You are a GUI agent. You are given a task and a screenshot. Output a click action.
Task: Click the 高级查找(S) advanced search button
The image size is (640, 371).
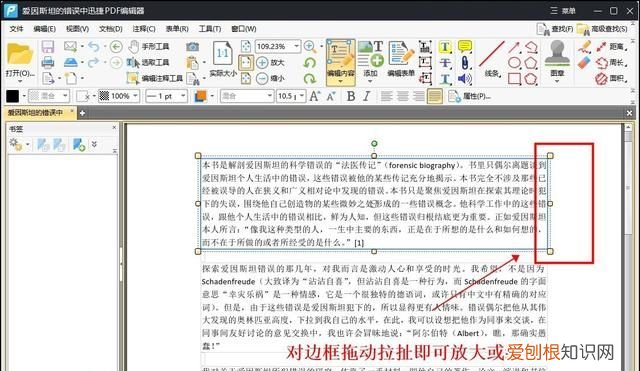coord(602,29)
